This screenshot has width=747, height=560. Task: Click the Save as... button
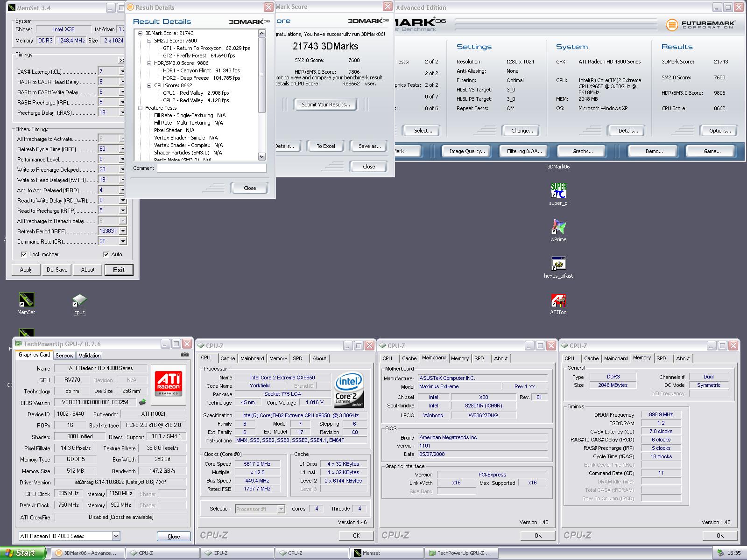tap(369, 146)
